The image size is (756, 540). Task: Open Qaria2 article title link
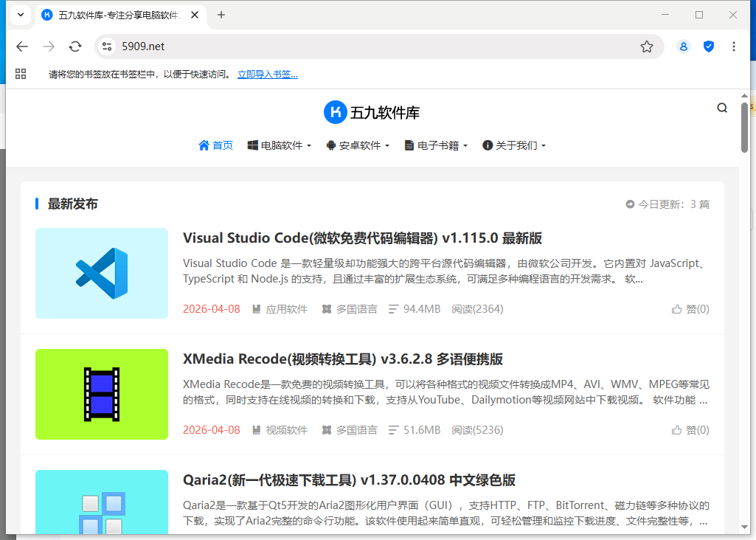click(x=349, y=480)
